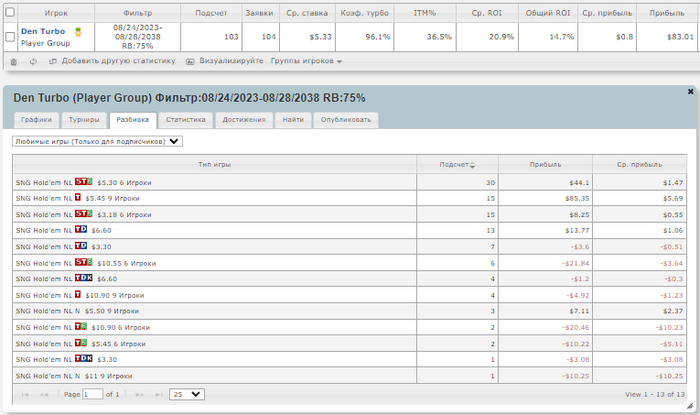Click the sort arrows on Подсчет column header
The width and height of the screenshot is (700, 415).
coord(472,165)
